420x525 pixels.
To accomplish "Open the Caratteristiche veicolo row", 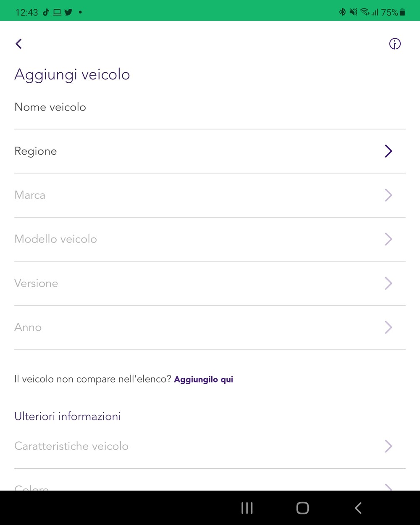I will [210, 446].
